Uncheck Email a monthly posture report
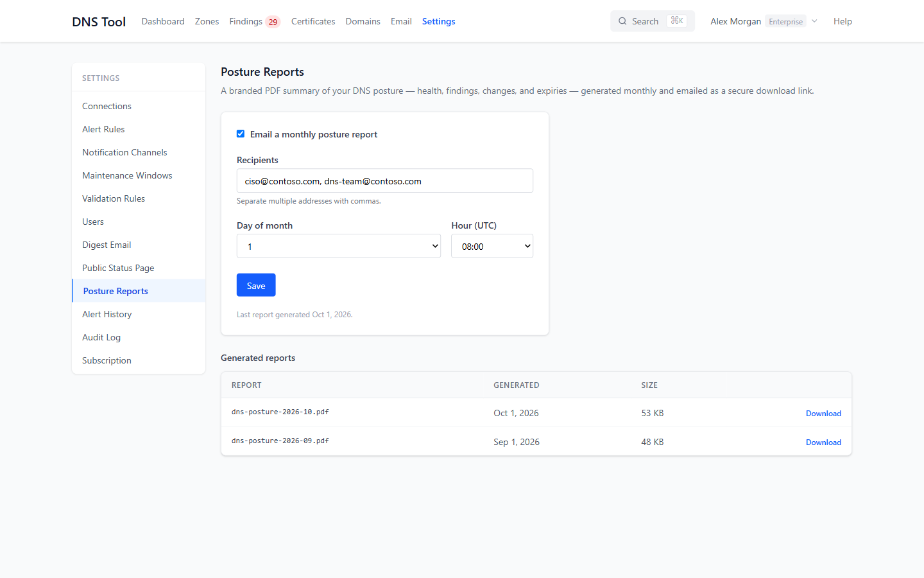Screen dimensions: 924x578 241,134
